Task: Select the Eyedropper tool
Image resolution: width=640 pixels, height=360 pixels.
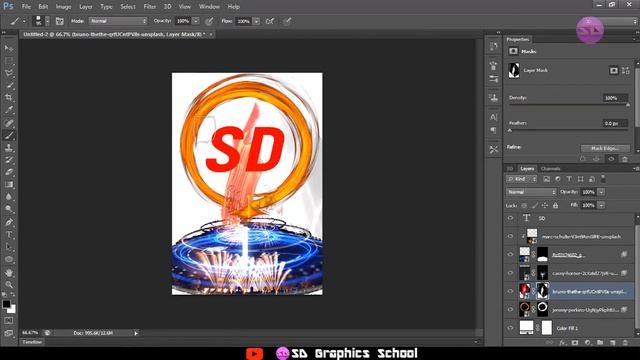Action: click(9, 110)
